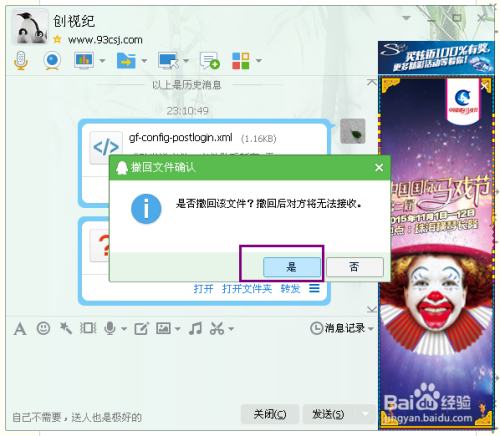
Task: Expand the screenshot options dropdown arrow
Action: tap(231, 329)
